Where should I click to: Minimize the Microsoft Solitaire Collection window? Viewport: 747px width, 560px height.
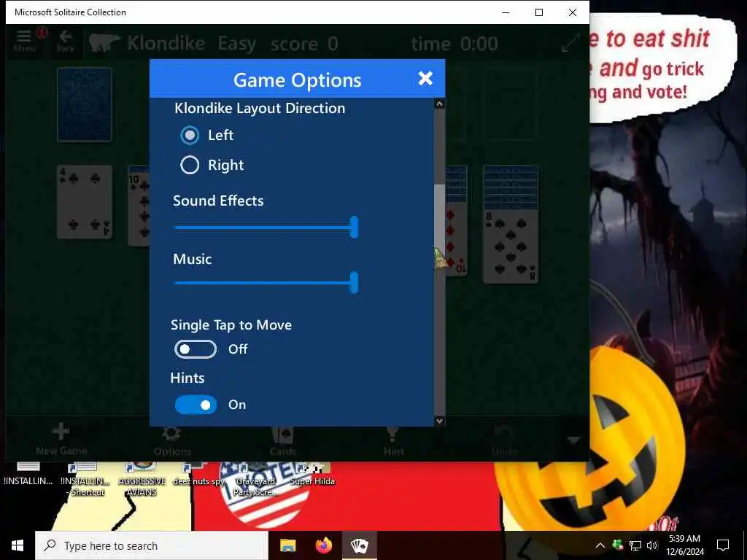[x=506, y=12]
